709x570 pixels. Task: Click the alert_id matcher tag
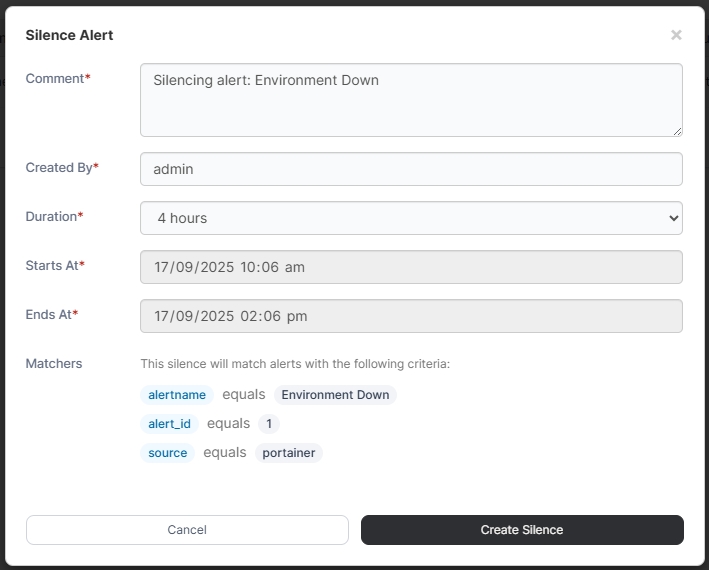click(x=169, y=424)
